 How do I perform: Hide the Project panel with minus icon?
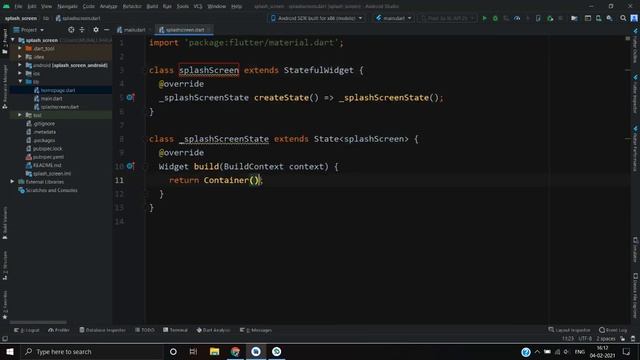[107, 30]
